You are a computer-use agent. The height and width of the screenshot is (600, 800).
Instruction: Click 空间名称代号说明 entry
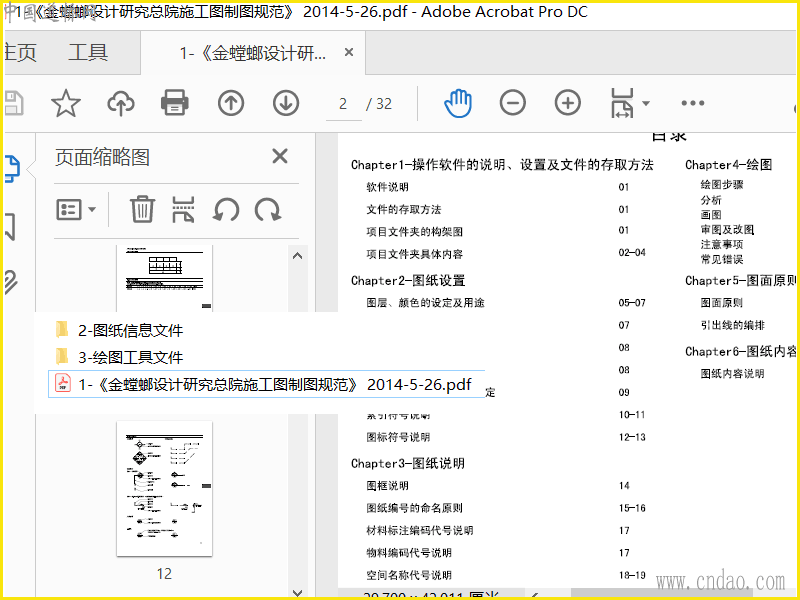pos(409,576)
